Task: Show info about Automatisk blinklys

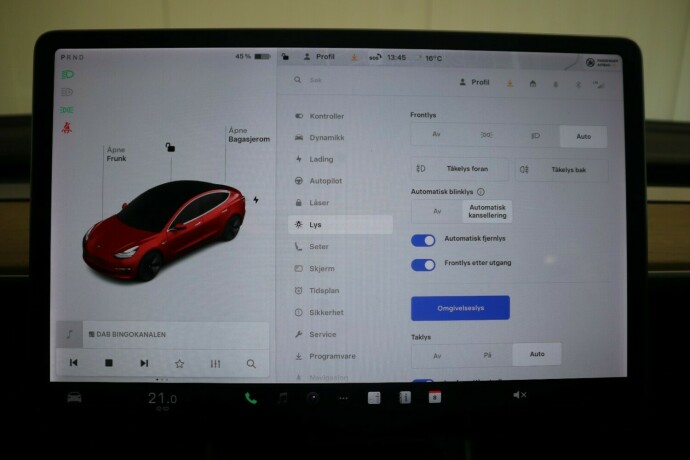Action: pos(481,192)
